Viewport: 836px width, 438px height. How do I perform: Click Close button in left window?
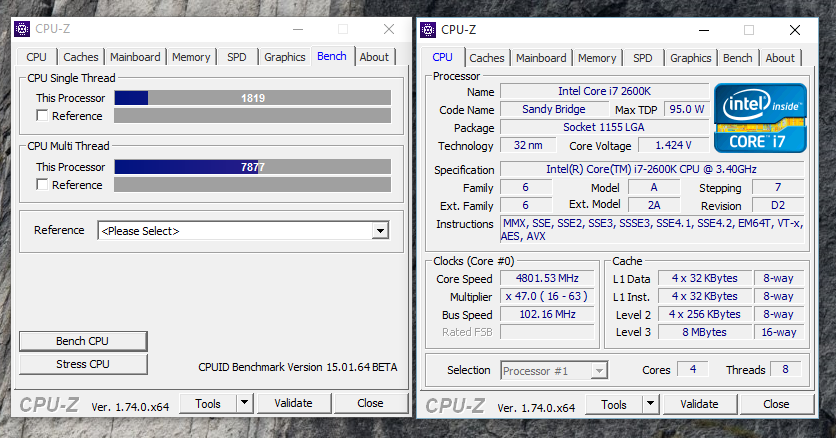(x=370, y=403)
